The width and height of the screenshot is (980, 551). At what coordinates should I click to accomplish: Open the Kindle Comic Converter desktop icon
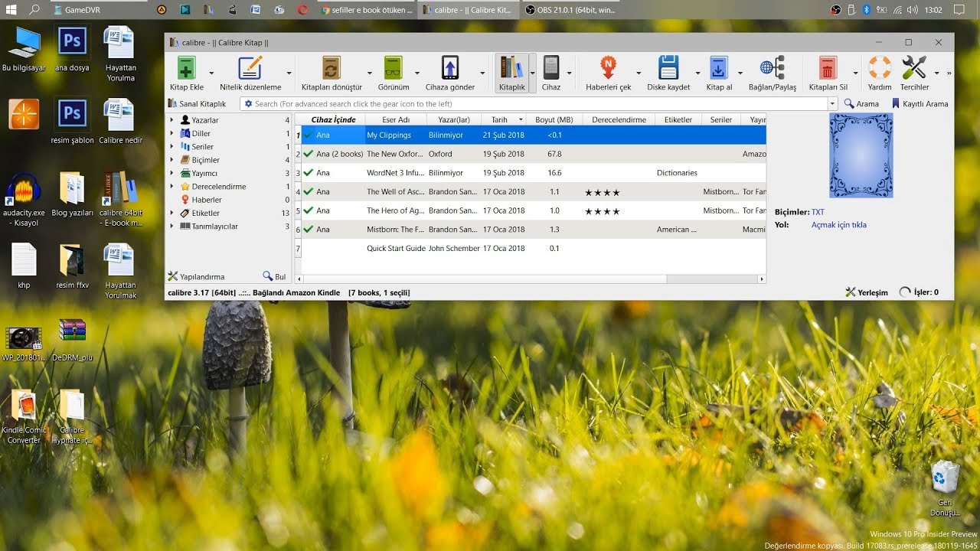tap(24, 416)
